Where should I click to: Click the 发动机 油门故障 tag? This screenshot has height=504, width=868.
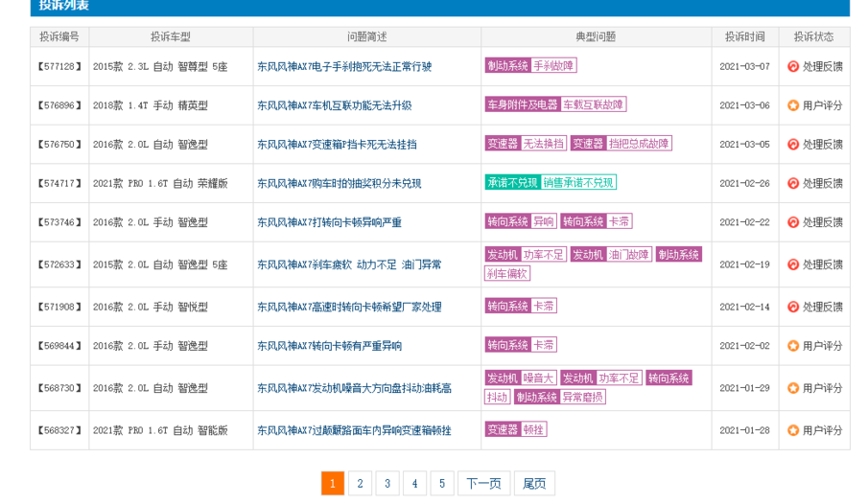click(611, 255)
